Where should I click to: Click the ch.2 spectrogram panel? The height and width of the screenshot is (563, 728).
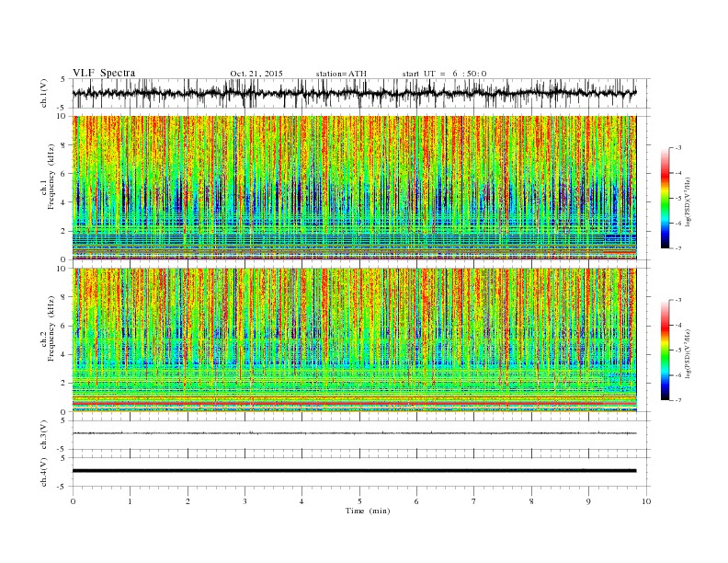[x=354, y=340]
